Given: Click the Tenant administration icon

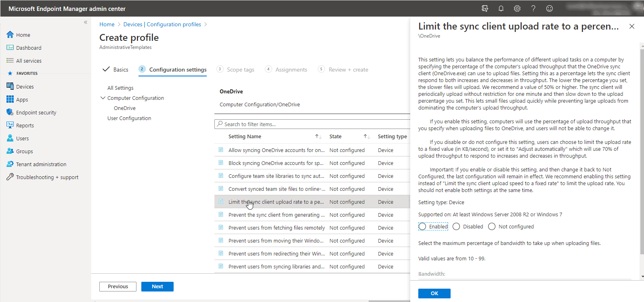Looking at the screenshot, I should 10,164.
